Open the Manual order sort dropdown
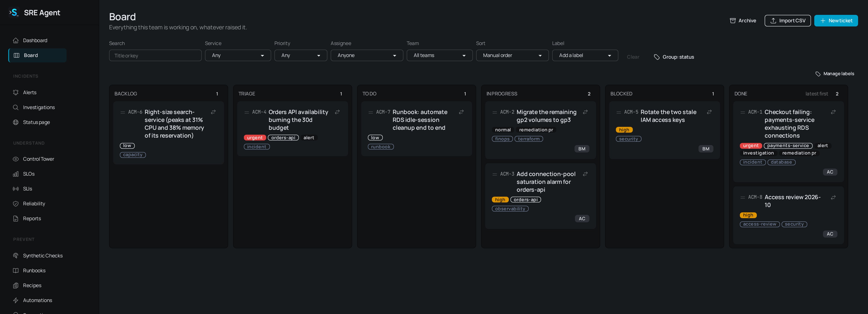Image resolution: width=868 pixels, height=314 pixels. click(x=512, y=55)
